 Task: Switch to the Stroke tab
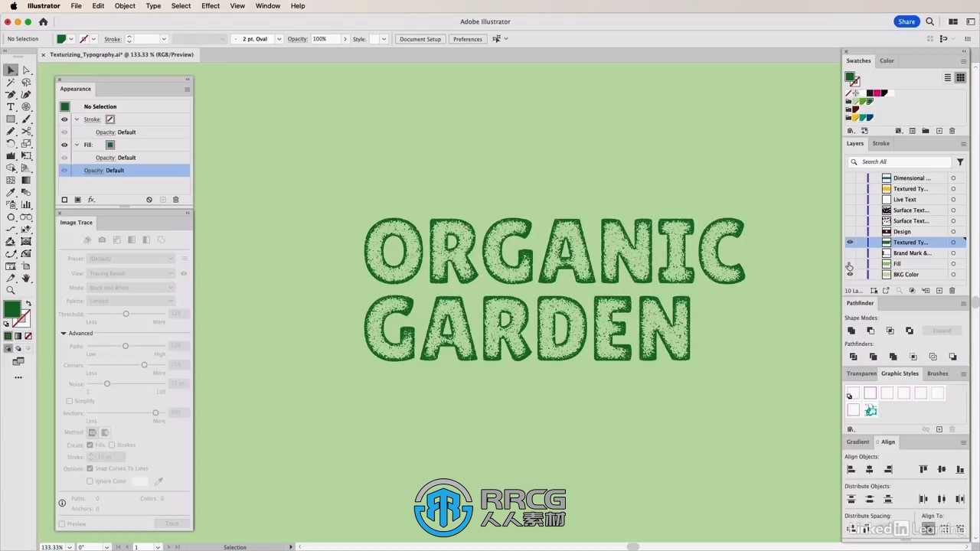(881, 143)
